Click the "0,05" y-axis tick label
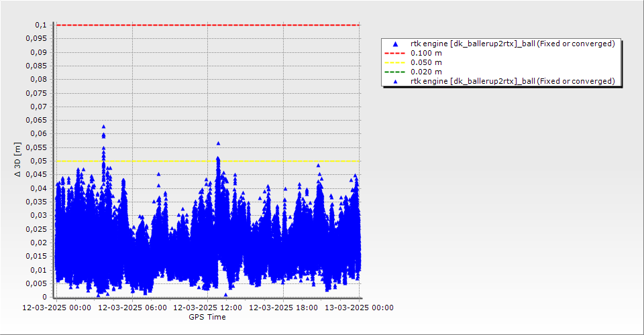This screenshot has height=335, width=644. pyautogui.click(x=39, y=161)
